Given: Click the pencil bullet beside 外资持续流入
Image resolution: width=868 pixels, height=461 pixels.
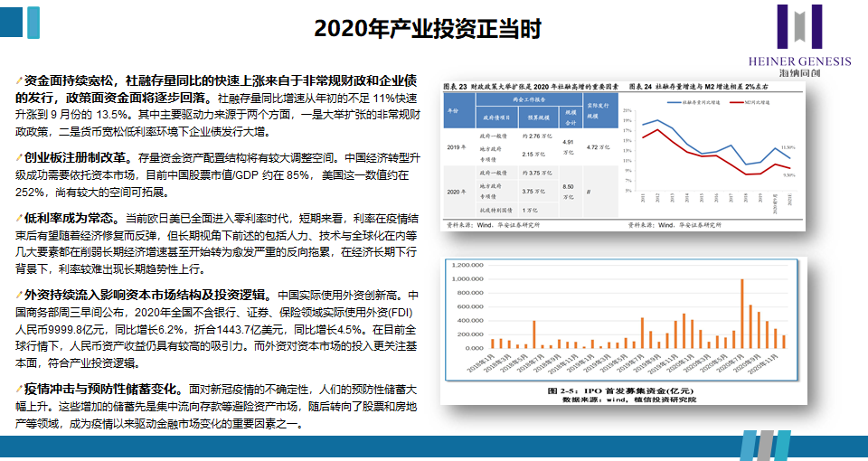Looking at the screenshot, I should point(19,296).
